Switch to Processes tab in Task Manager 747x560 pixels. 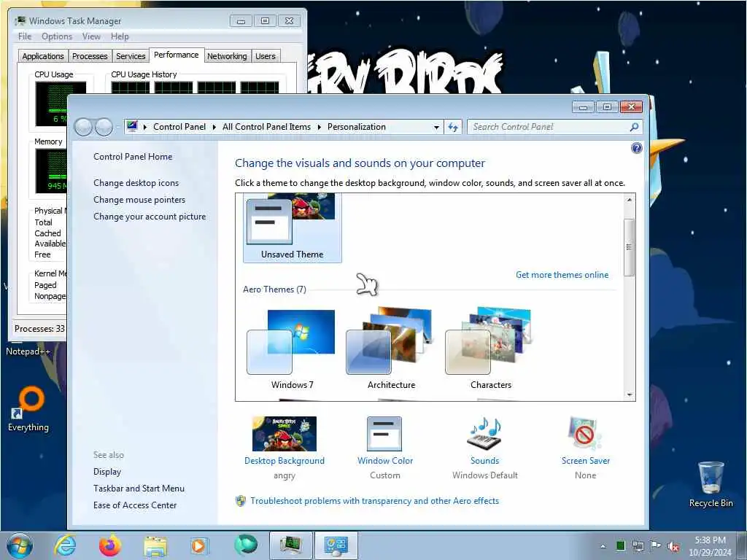click(90, 56)
